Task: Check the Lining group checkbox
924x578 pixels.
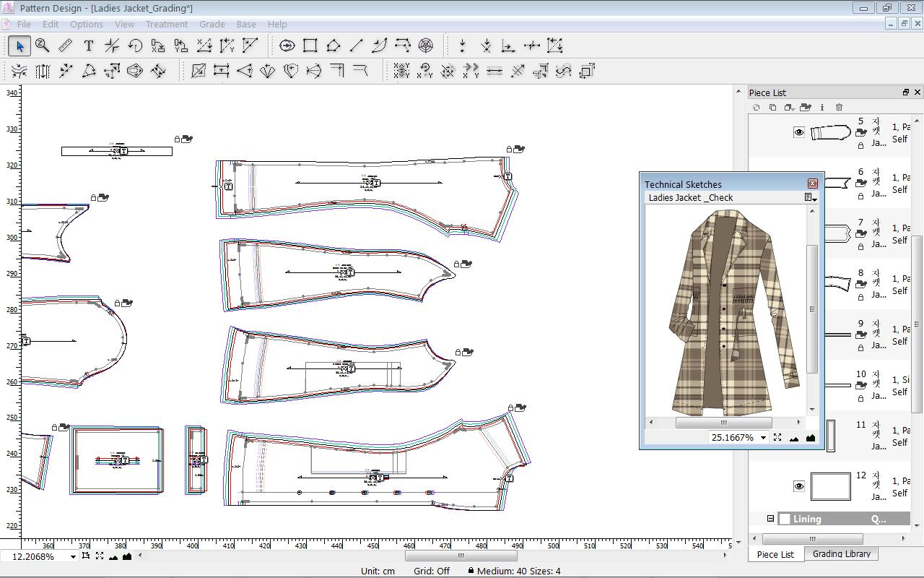Action: pyautogui.click(x=785, y=519)
